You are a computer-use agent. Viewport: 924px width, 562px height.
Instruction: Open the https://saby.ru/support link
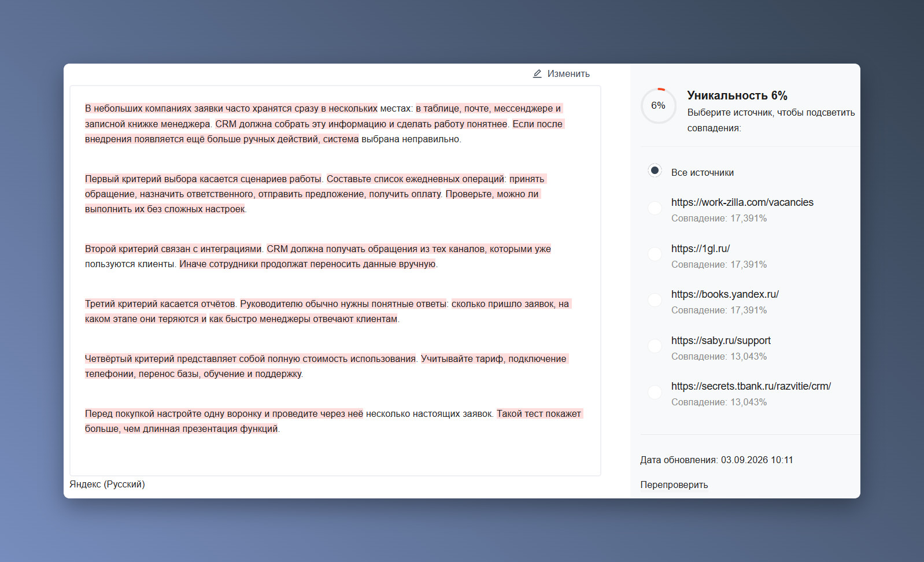click(720, 341)
